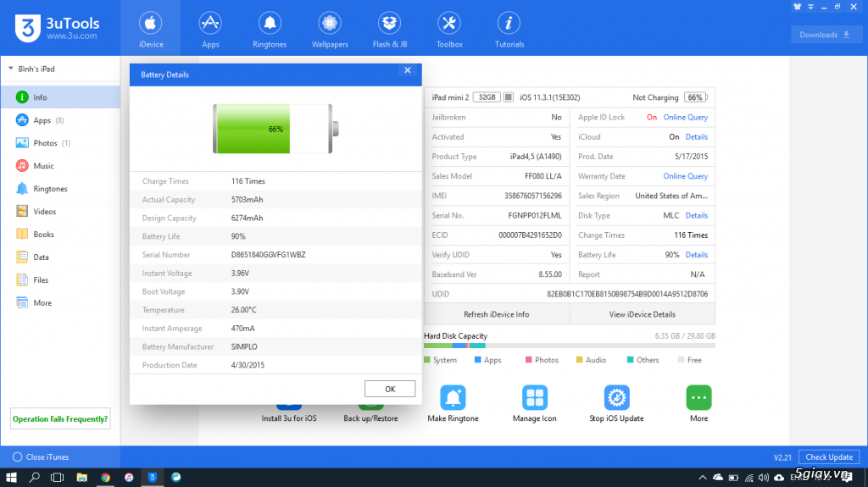Select Photos (1) in the sidebar
Viewport: 868px width, 487px height.
tap(60, 143)
